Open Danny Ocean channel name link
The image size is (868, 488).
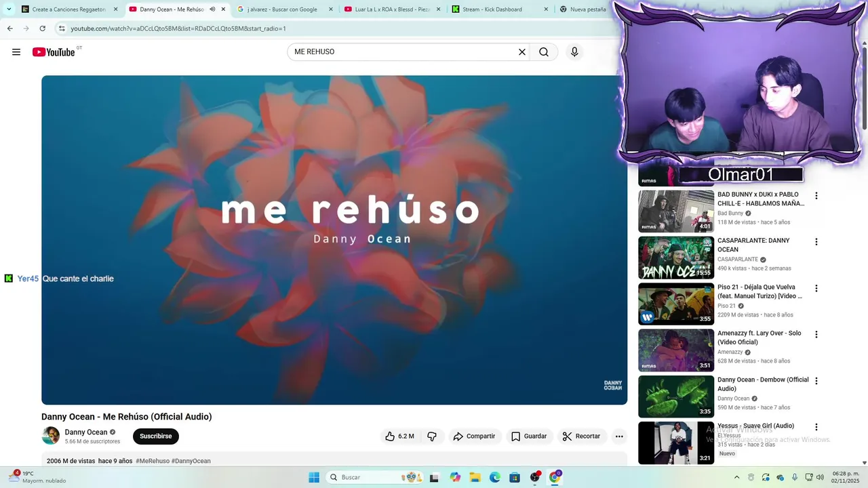click(x=86, y=432)
